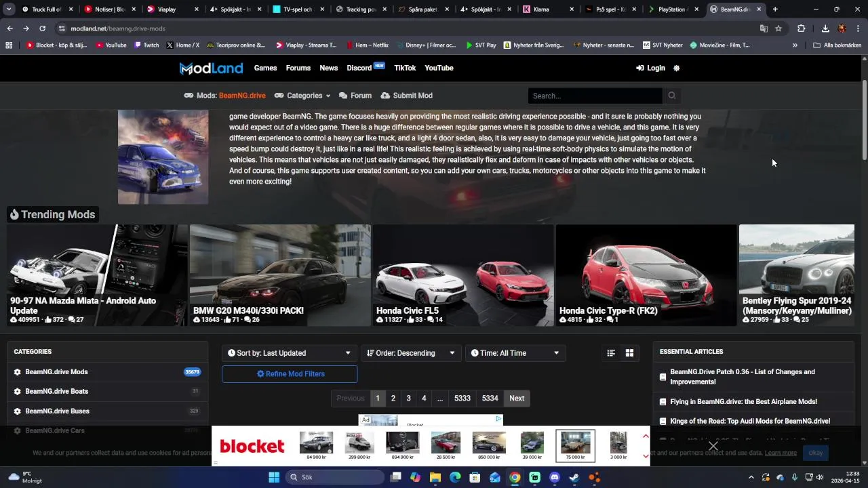The width and height of the screenshot is (868, 488).
Task: Close the Blocket ad banner
Action: click(x=713, y=446)
